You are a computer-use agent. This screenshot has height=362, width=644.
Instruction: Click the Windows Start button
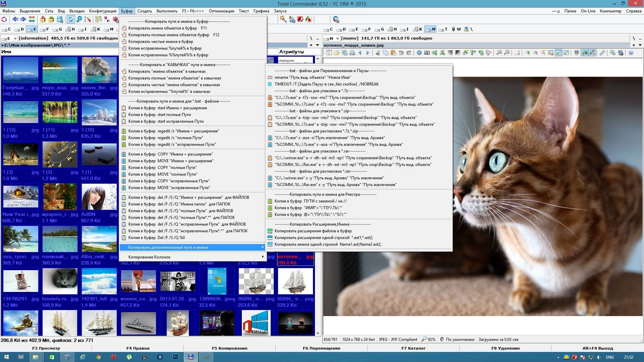(x=6, y=357)
